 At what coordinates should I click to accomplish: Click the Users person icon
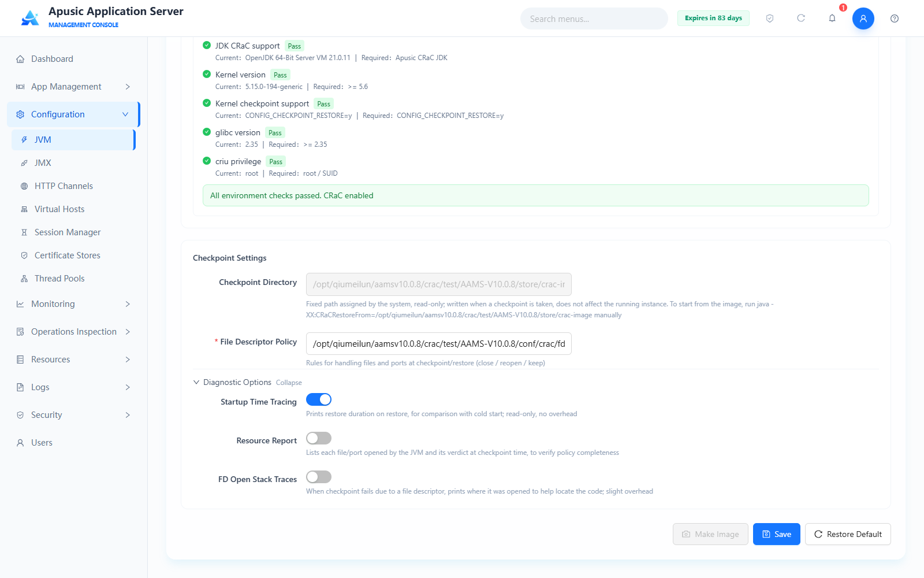[x=20, y=443]
